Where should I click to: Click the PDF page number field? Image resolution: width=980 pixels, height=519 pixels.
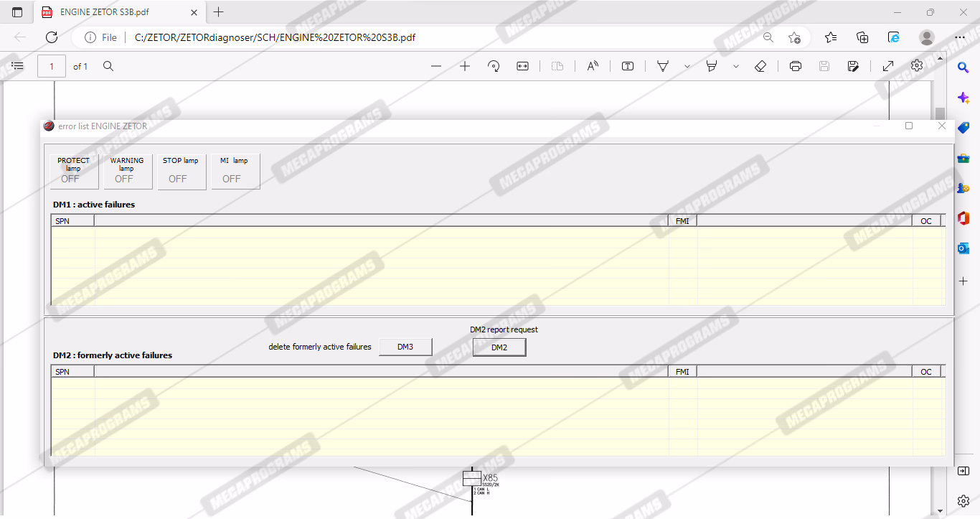coord(52,66)
